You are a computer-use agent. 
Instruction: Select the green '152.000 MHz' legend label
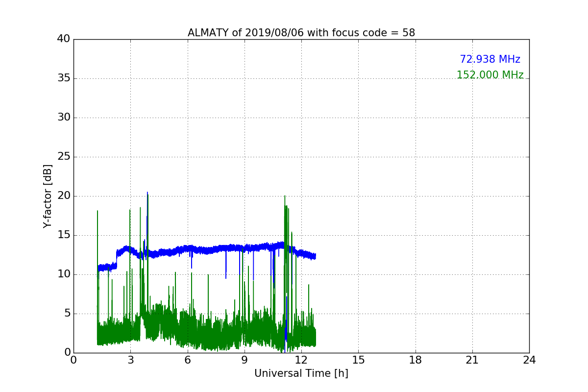(x=490, y=75)
